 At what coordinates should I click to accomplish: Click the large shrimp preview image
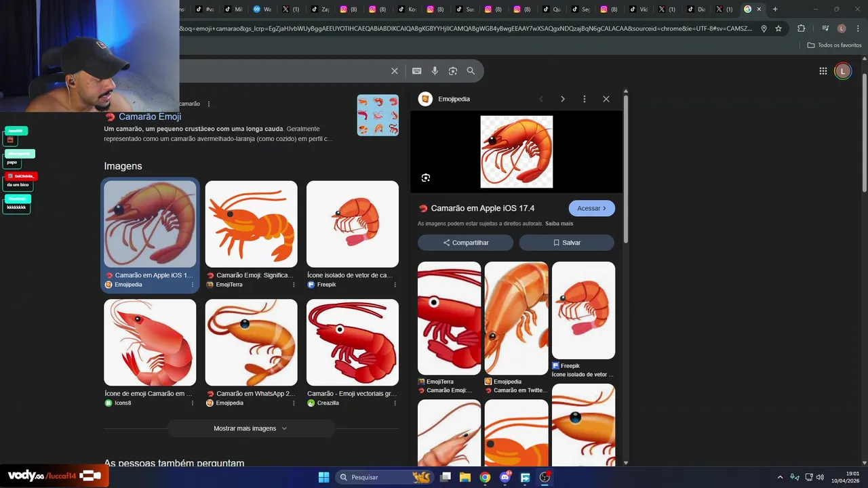click(x=517, y=152)
